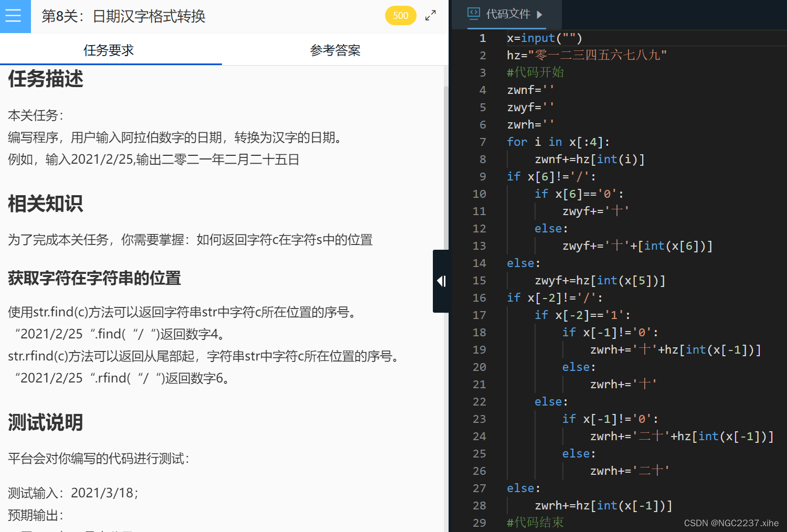Screen dimensions: 787x532
Task: Click the yellow 500 points badge
Action: [x=400, y=15]
